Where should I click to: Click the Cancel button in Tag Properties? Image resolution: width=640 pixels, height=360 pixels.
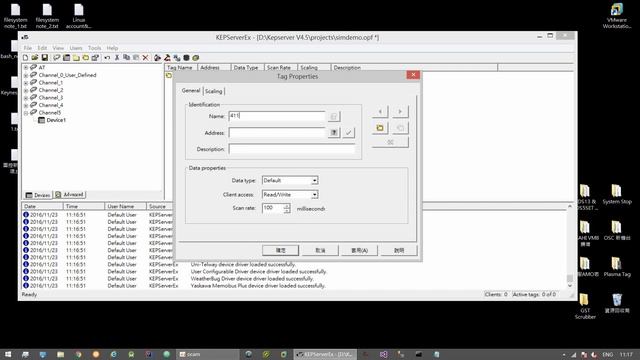pyautogui.click(x=320, y=250)
